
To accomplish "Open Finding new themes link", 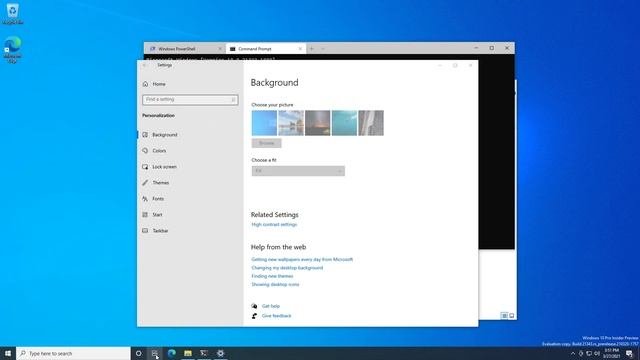I will pyautogui.click(x=272, y=276).
